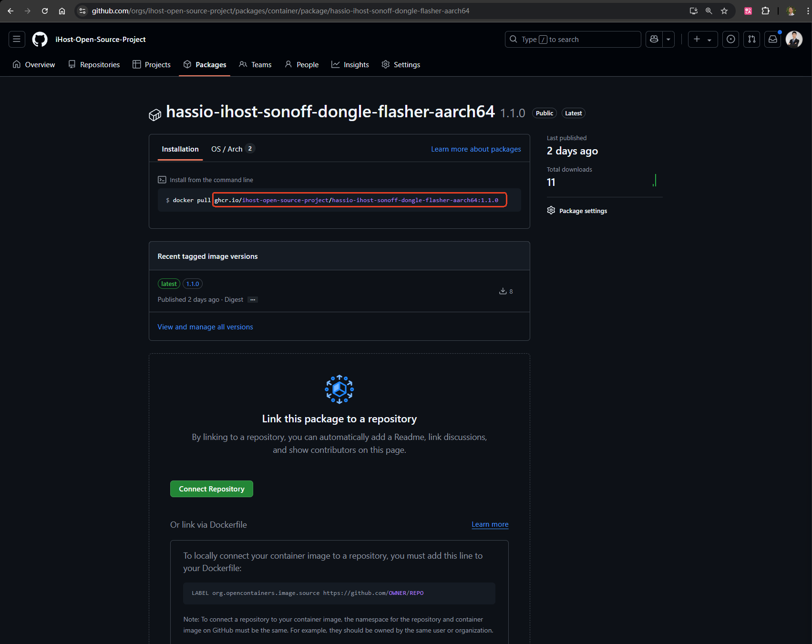Click the Public badge
The height and width of the screenshot is (644, 812).
(x=545, y=113)
